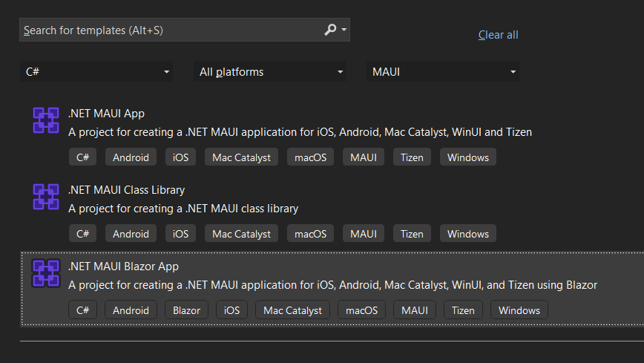
Task: Click MAUI tag under .NET MAUI App
Action: click(364, 157)
